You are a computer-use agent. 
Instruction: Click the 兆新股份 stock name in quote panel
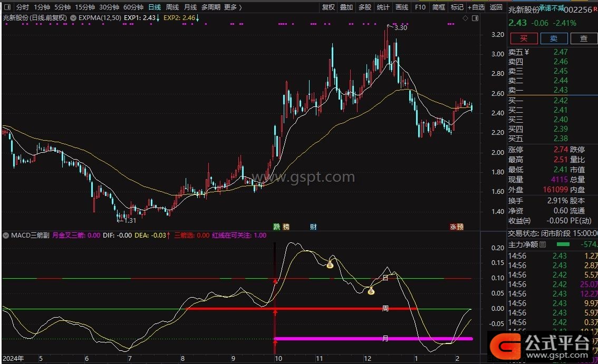(x=524, y=10)
